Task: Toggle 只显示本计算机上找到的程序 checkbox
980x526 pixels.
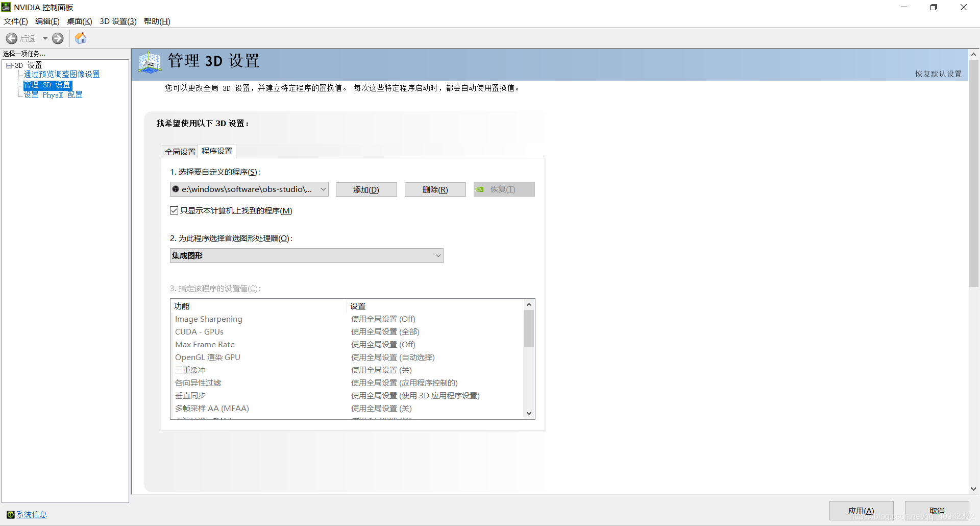Action: [174, 210]
